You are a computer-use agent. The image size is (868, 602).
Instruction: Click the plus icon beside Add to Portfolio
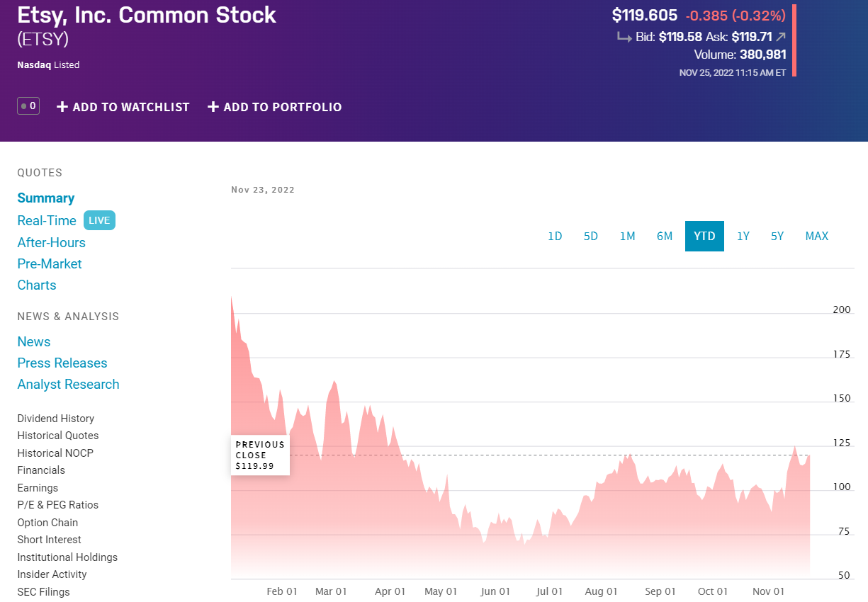[x=213, y=107]
